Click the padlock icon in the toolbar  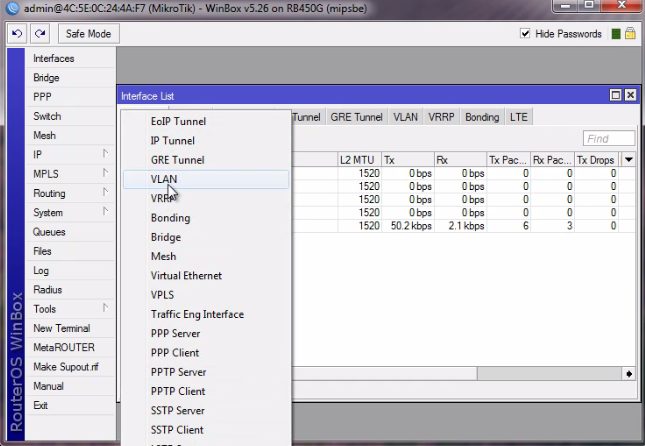(630, 33)
